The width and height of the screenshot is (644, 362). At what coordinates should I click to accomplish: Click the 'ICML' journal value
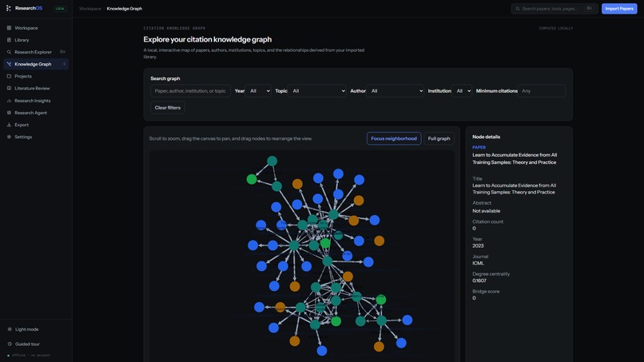(478, 263)
